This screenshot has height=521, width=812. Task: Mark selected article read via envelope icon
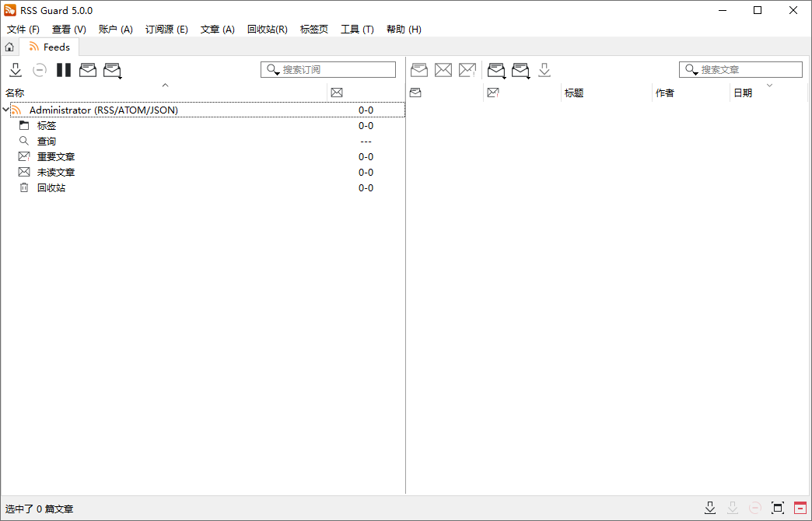[418, 69]
